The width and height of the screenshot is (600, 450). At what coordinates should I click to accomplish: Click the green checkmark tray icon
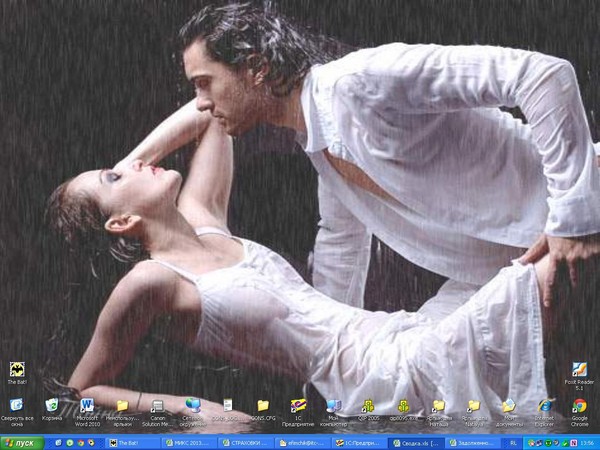point(565,443)
